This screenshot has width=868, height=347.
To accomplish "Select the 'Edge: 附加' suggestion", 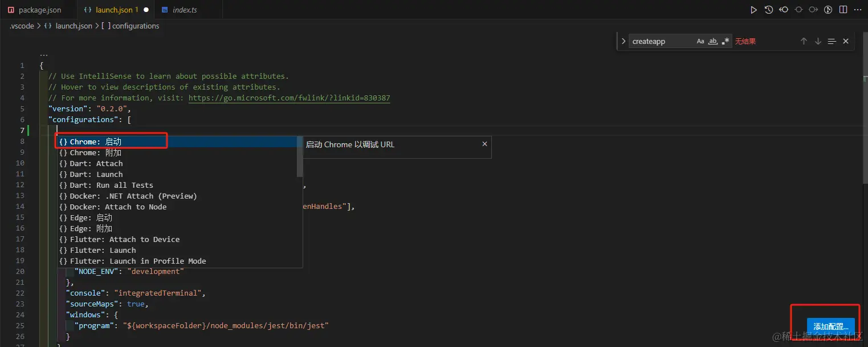I will pos(177,228).
